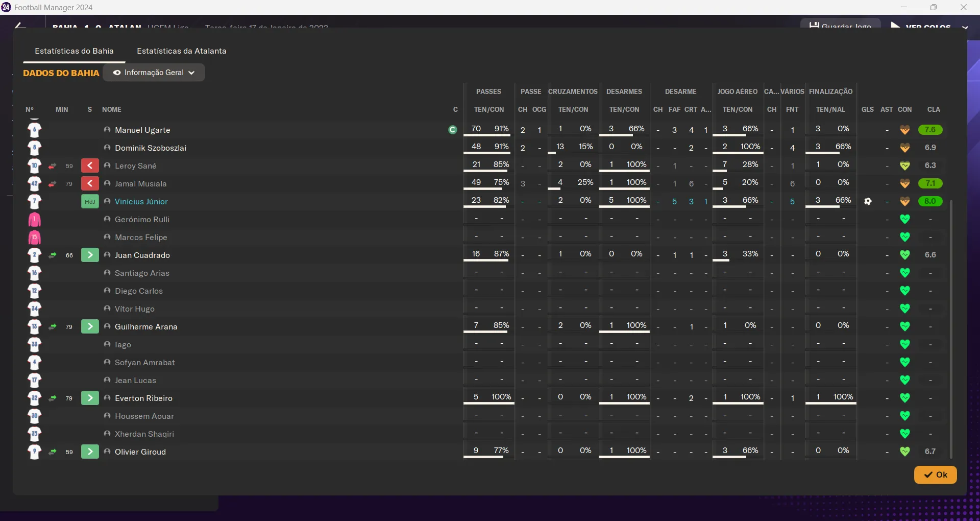Click the DADOS DO BAHIA heading
The height and width of the screenshot is (521, 980).
tap(61, 73)
